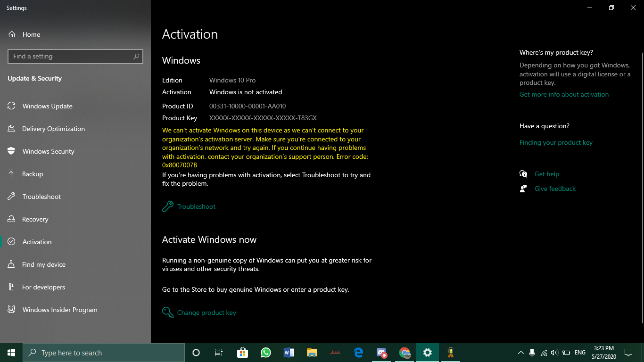Click Windows is not activated status text
644x362 pixels.
coord(246,92)
